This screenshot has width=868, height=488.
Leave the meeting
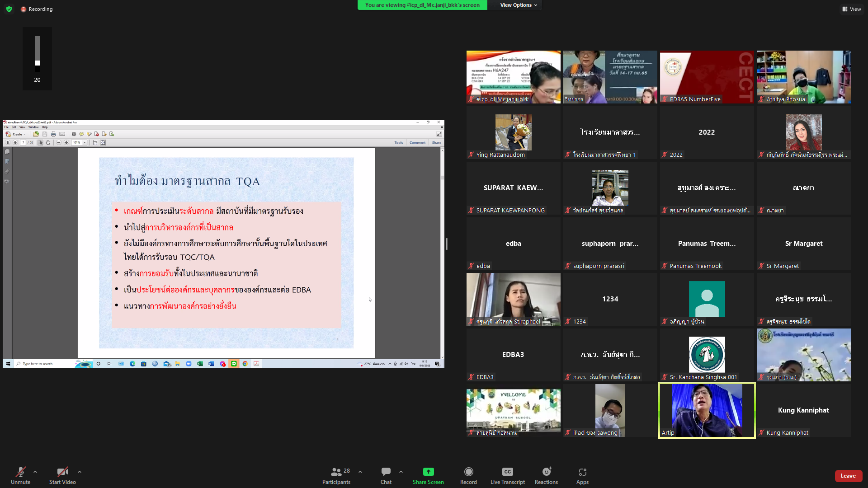pos(848,476)
